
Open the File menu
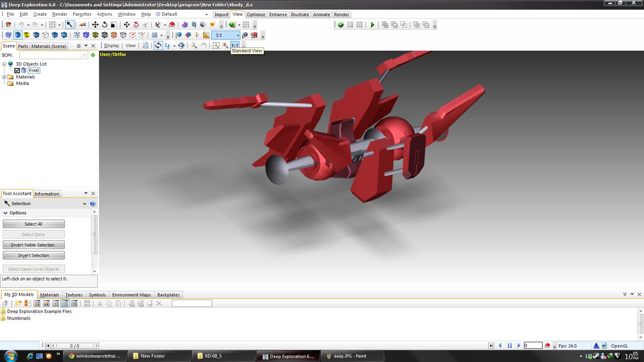click(10, 14)
